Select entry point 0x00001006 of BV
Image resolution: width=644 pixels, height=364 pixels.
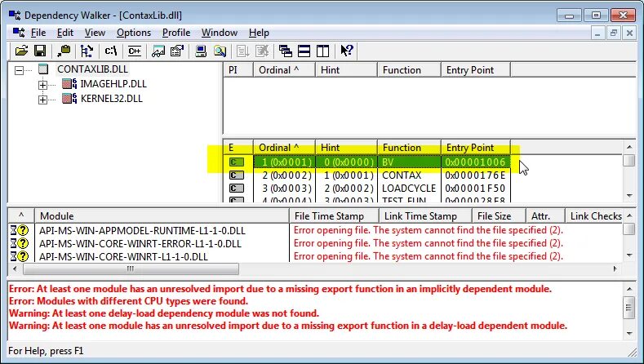(475, 162)
